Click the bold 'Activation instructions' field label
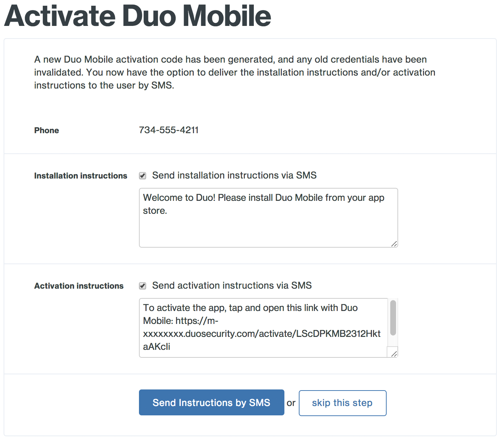Screen dimensions: 504x442 [x=79, y=286]
